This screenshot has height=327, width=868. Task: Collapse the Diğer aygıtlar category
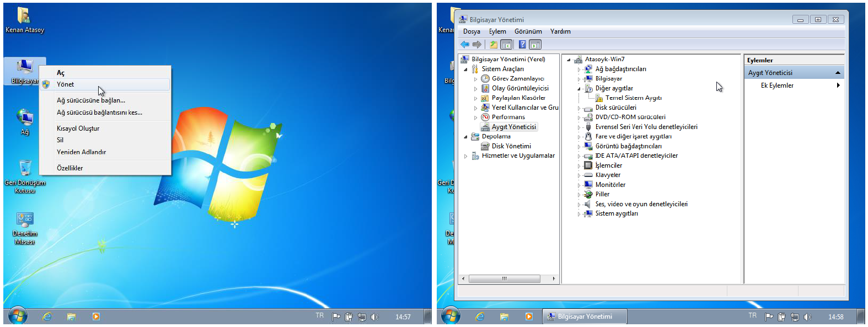[578, 89]
